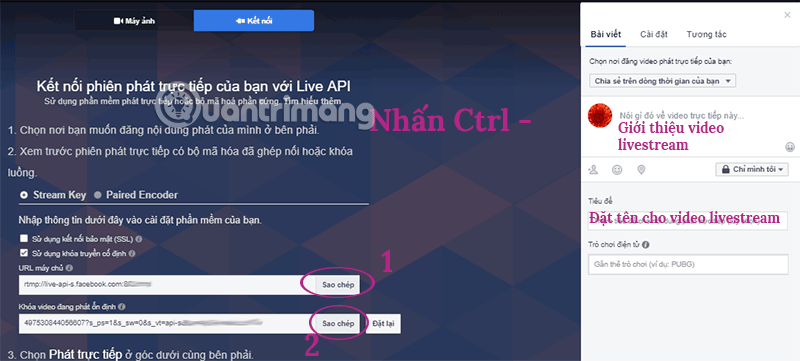Expand the Chia sẻ trên dòng thời gian dropdown
The image size is (800, 361).
pos(662,81)
